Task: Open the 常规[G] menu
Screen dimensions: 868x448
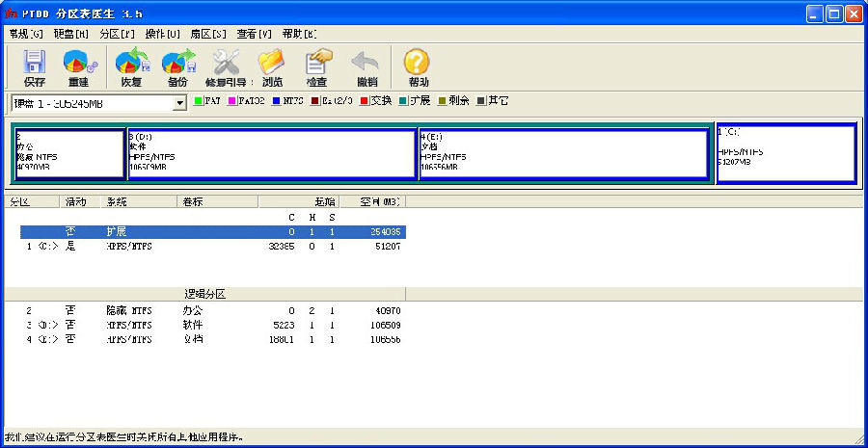Action: pos(26,34)
